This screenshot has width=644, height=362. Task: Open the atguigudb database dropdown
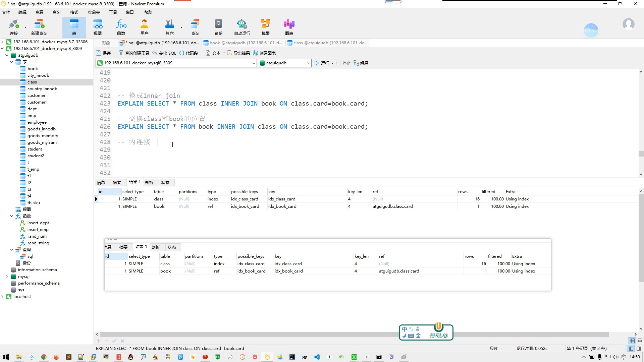point(308,63)
